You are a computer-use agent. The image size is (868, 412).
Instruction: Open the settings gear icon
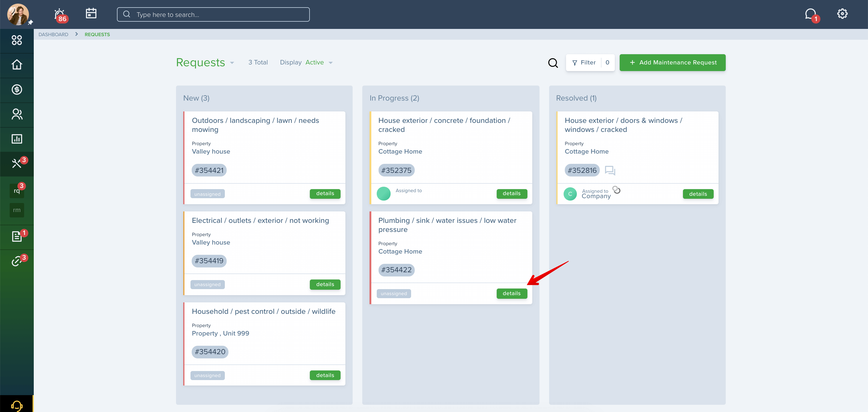(x=842, y=14)
